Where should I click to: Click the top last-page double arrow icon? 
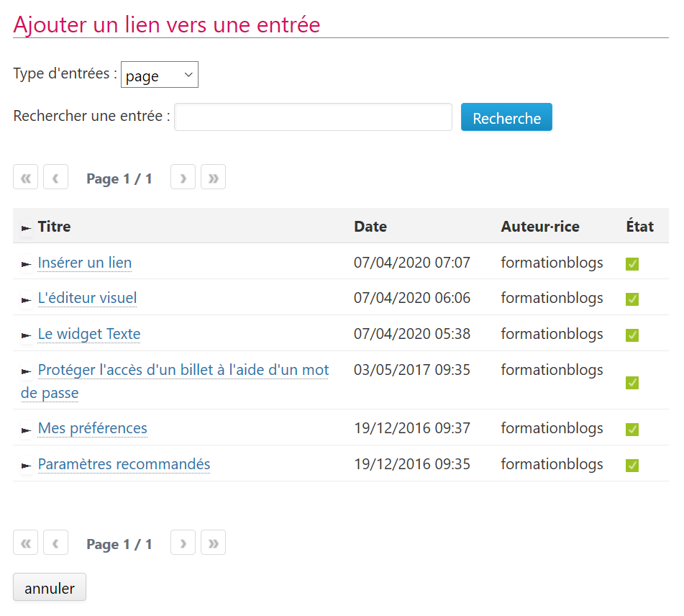(x=213, y=178)
